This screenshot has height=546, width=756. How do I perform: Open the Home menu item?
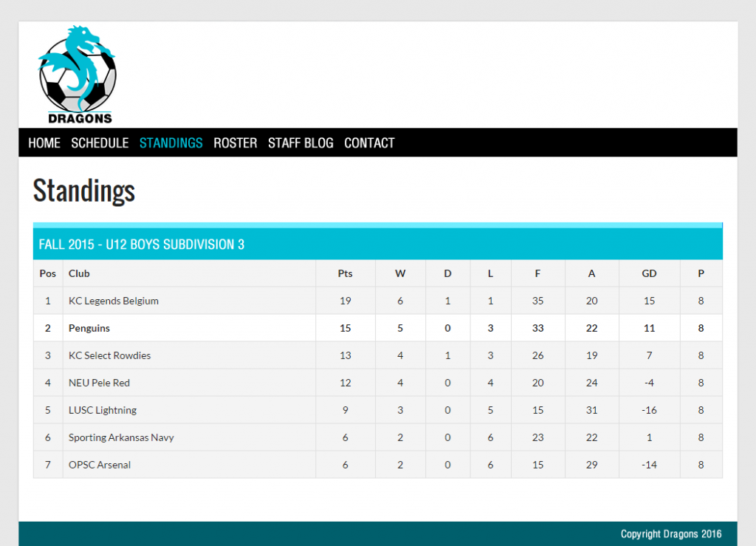click(x=44, y=143)
